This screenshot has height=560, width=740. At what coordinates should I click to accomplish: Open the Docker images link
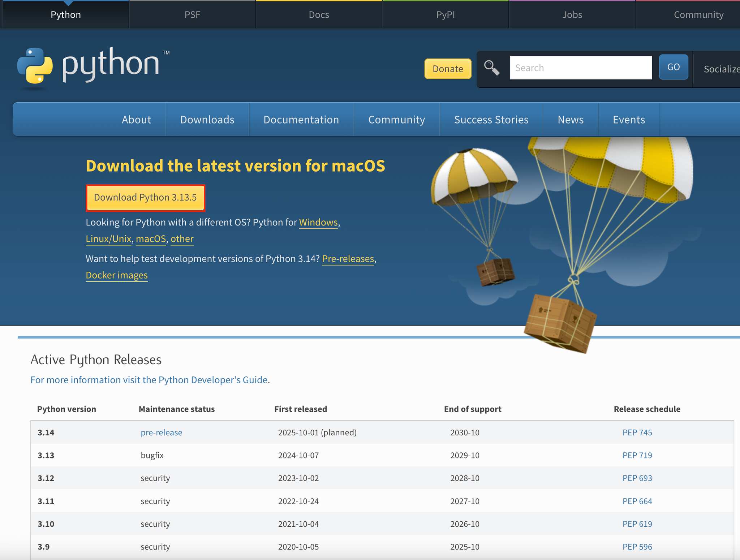[x=117, y=275]
